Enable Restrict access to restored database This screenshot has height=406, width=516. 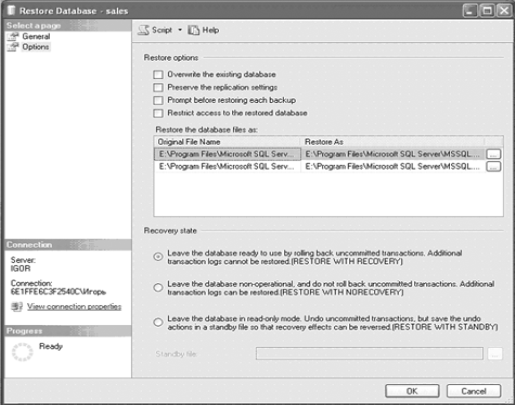158,113
